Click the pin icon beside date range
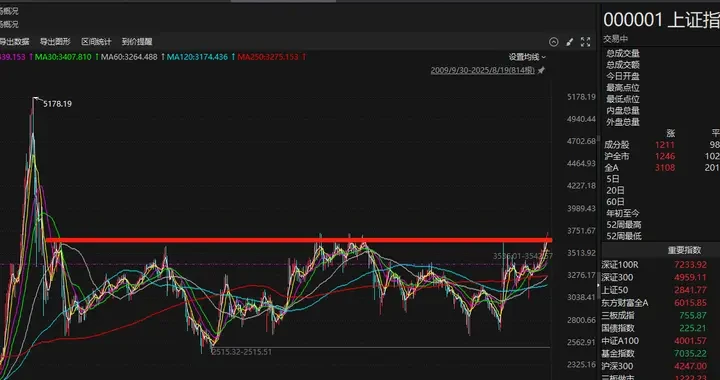 point(541,70)
